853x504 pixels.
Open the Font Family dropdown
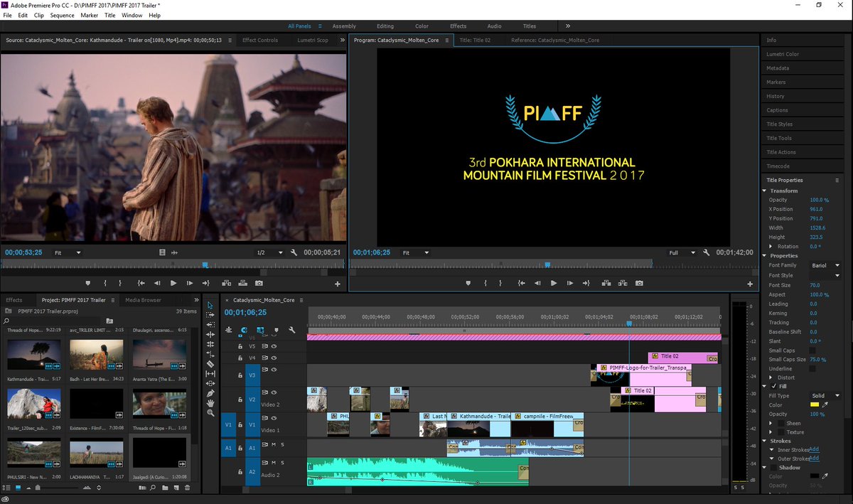[x=825, y=265]
